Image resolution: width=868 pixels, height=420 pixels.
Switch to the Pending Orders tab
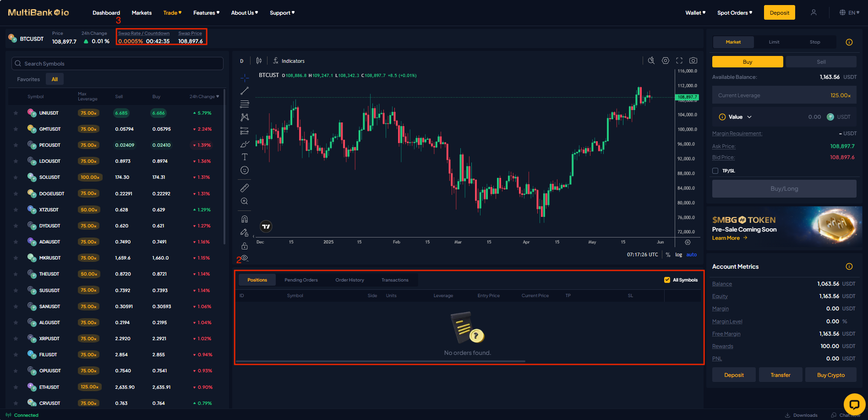(301, 280)
